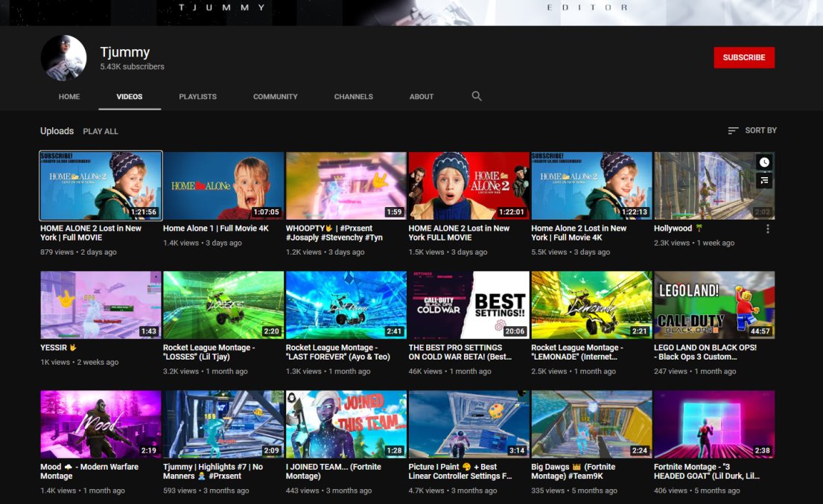Click the Tjummy channel avatar
823x504 pixels.
click(x=63, y=57)
